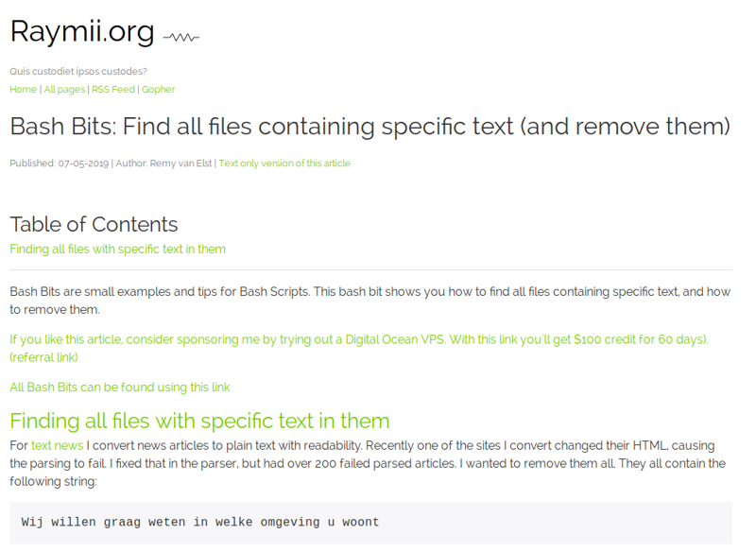
Task: Open the Raymii.org site title
Action: coord(82,31)
